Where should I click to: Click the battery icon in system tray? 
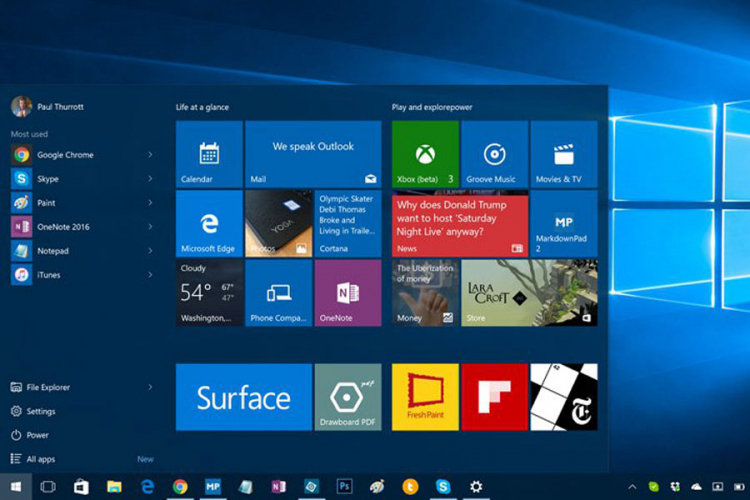[x=739, y=487]
